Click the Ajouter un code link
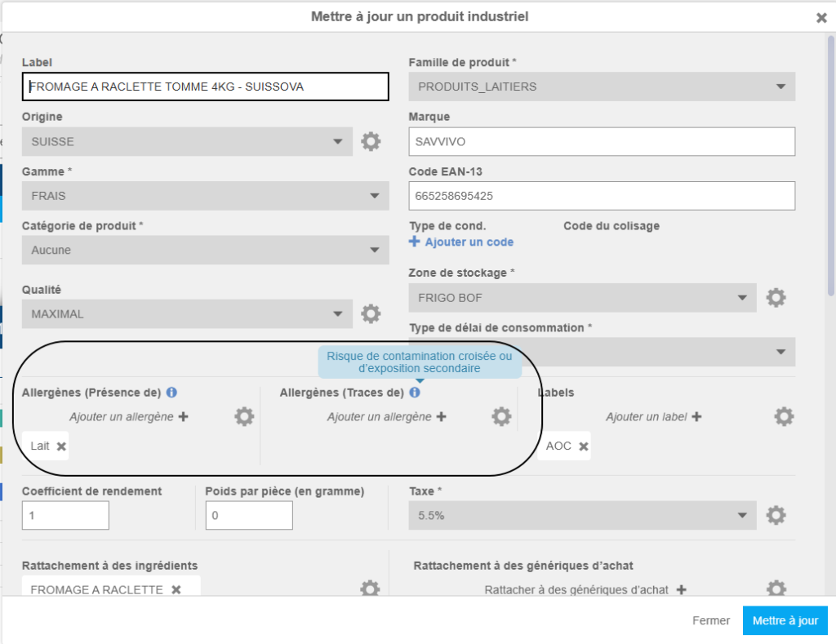This screenshot has width=836, height=644. [x=462, y=242]
